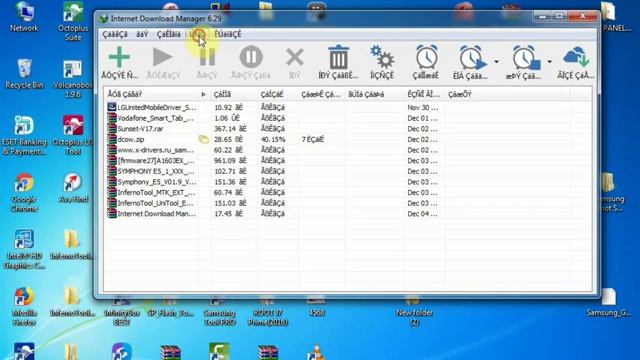This screenshot has height=360, width=640.
Task: Open the Google Chrome desktop shortcut
Action: click(x=24, y=193)
